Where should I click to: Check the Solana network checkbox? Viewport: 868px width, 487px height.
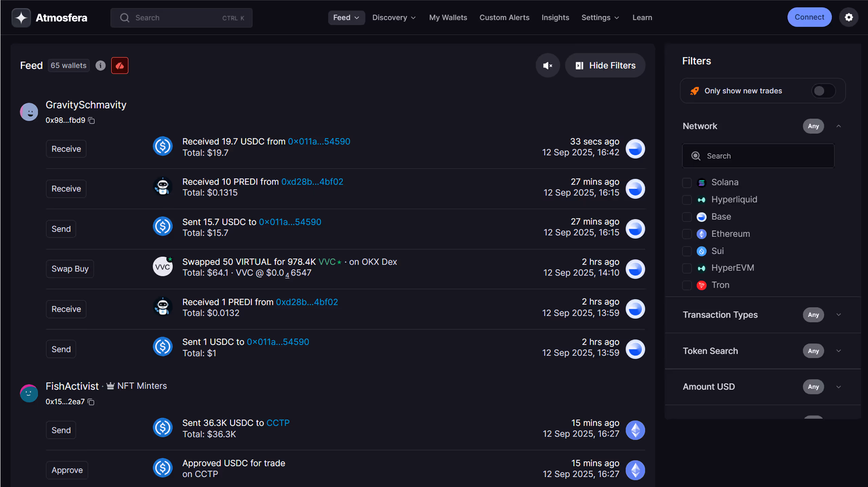(687, 183)
